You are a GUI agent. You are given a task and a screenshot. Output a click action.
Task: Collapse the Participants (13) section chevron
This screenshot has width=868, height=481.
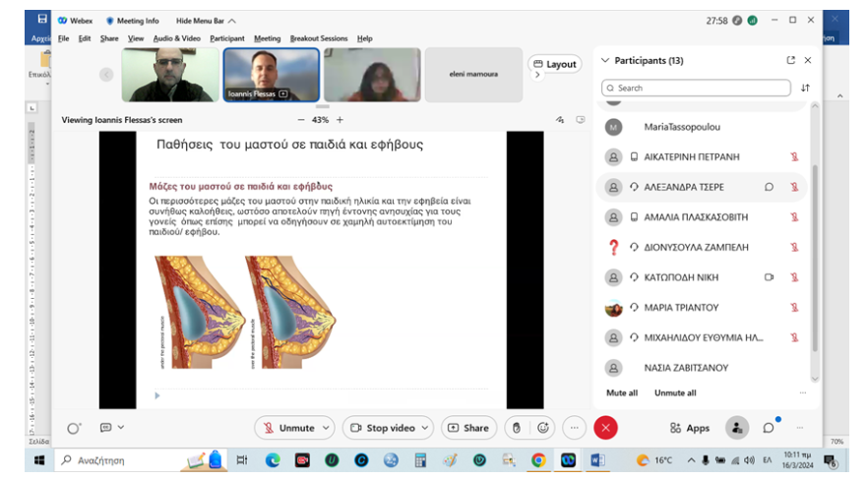[x=604, y=60]
